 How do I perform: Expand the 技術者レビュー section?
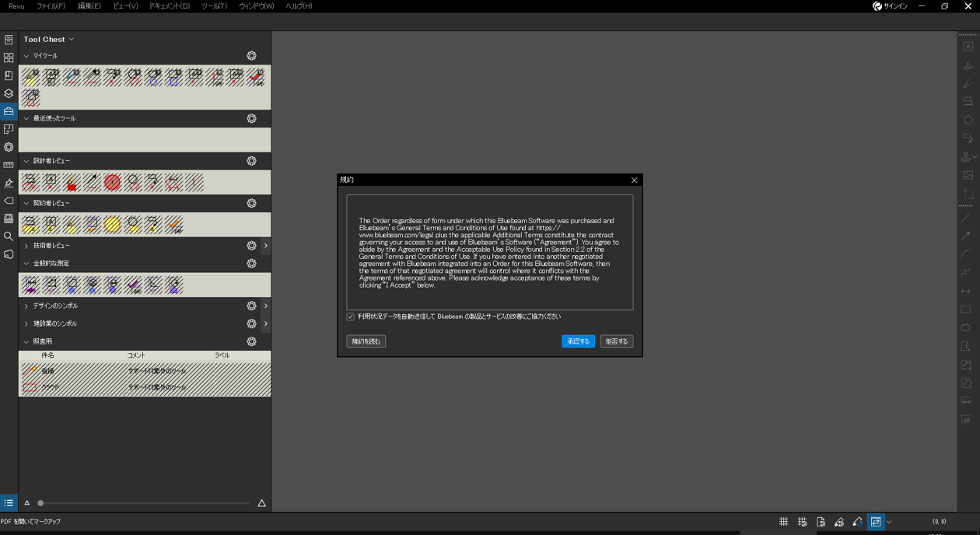click(x=26, y=246)
